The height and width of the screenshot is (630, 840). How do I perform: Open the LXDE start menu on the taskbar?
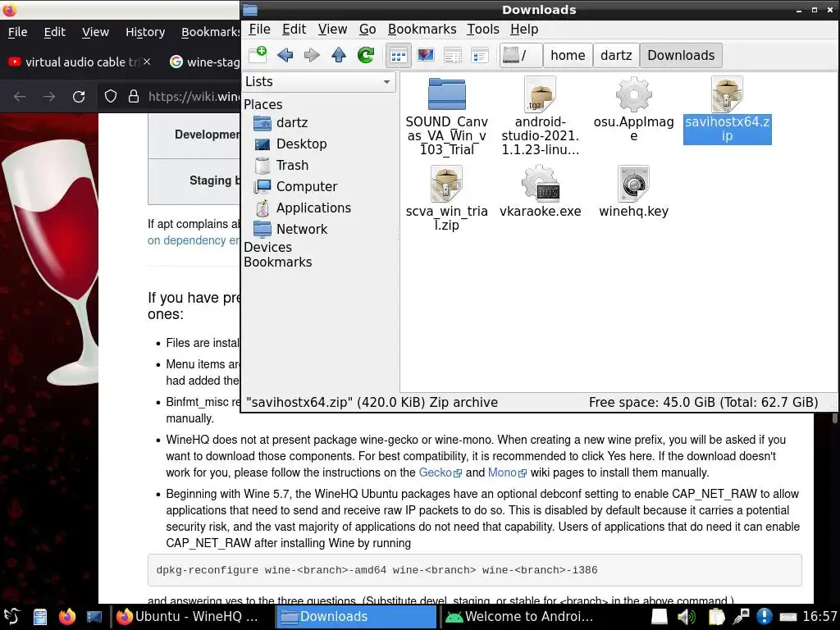coord(11,617)
